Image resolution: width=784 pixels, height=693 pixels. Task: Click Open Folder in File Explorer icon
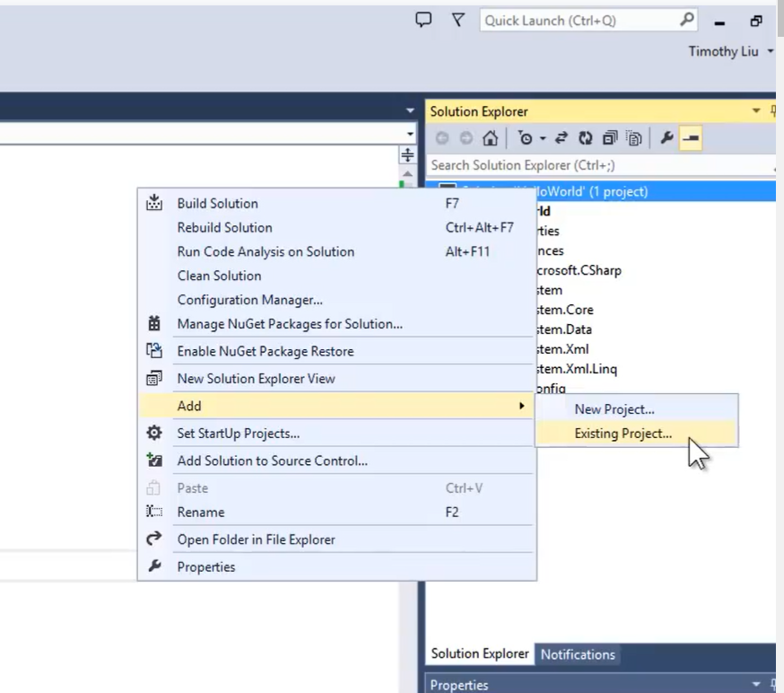click(154, 539)
